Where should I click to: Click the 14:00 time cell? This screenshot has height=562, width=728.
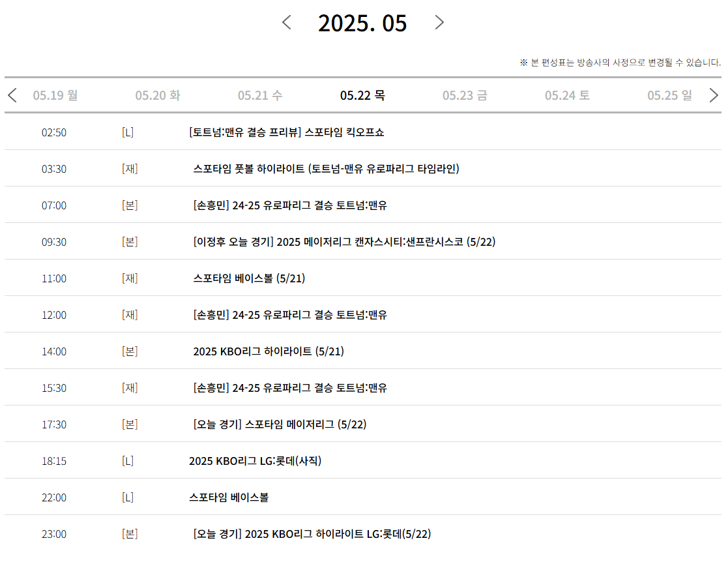[54, 351]
